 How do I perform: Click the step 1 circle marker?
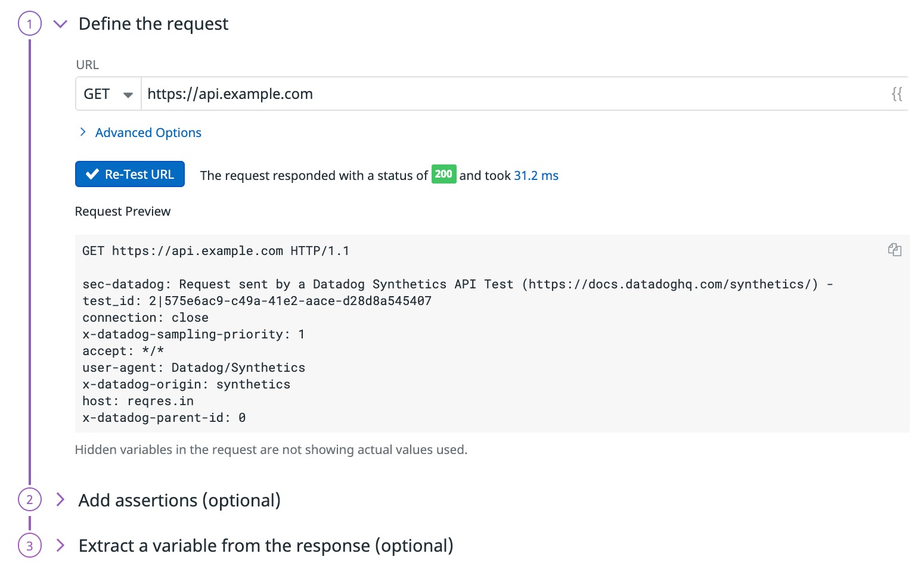[30, 24]
